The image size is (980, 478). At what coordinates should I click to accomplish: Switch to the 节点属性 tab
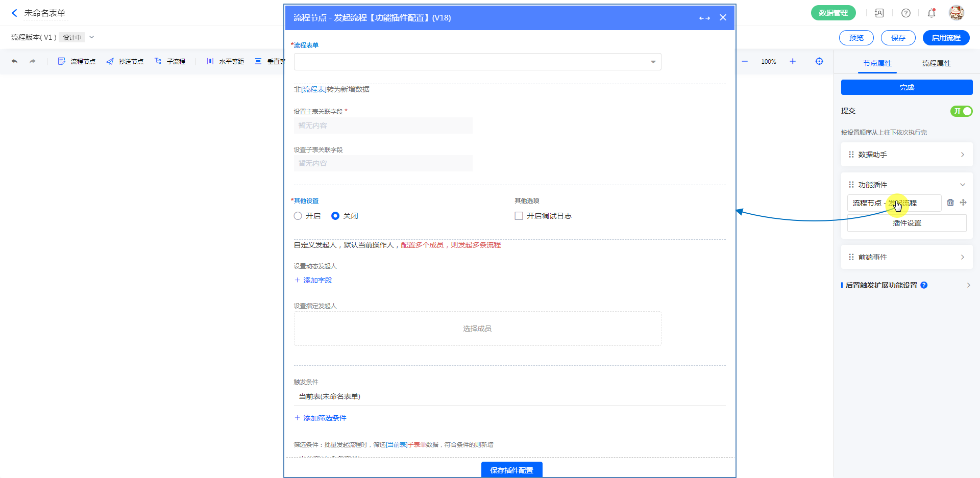tap(877, 63)
